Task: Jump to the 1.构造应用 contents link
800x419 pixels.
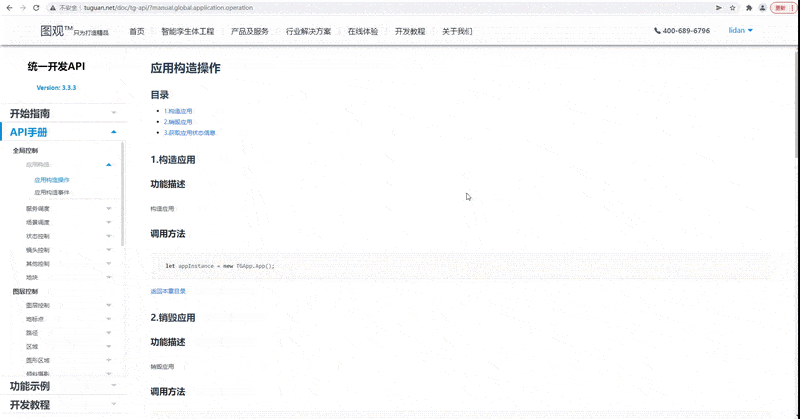Action: 178,110
